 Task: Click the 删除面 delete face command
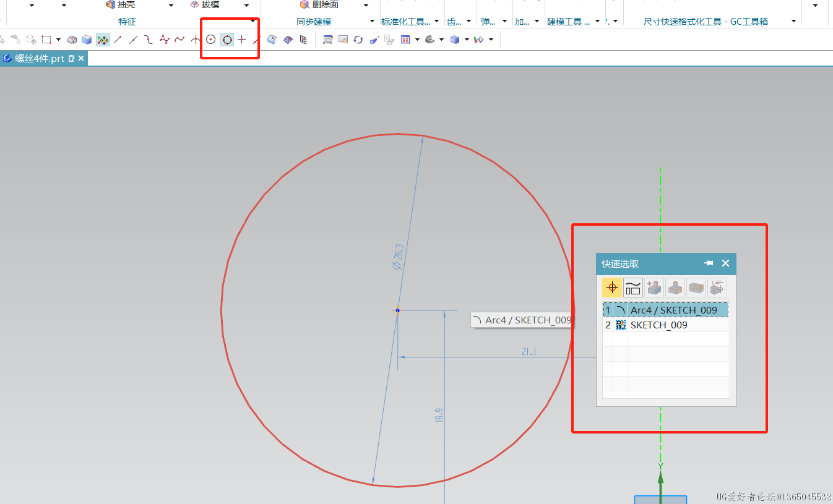319,5
